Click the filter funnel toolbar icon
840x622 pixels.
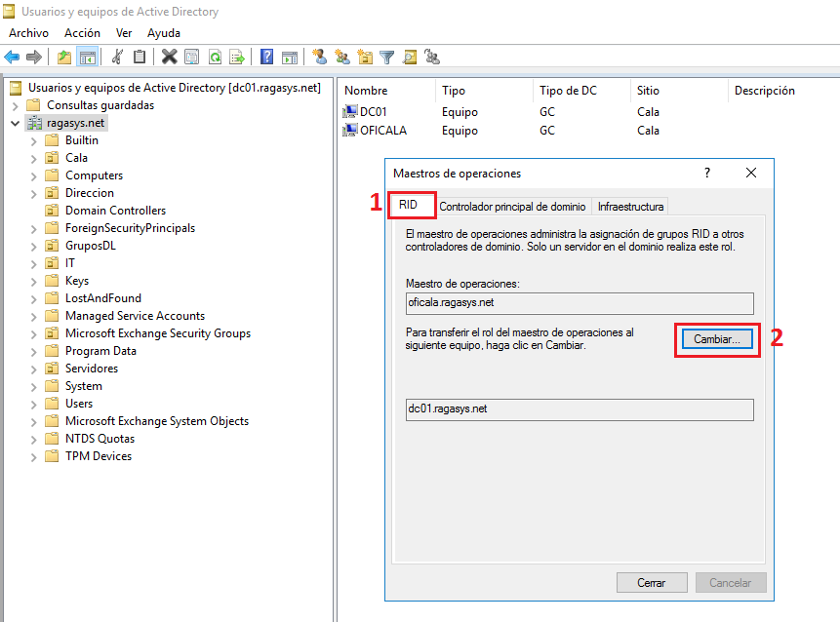pos(386,57)
